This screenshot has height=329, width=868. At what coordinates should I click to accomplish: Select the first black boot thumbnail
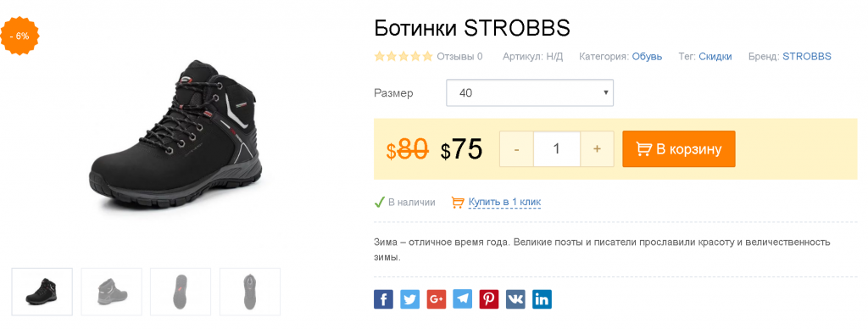click(x=42, y=292)
